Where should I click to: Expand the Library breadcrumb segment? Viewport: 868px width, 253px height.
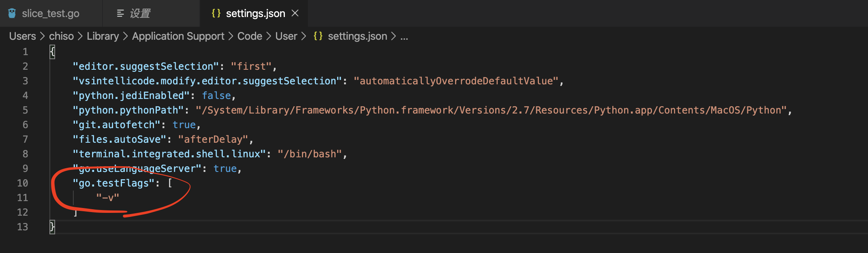point(103,36)
